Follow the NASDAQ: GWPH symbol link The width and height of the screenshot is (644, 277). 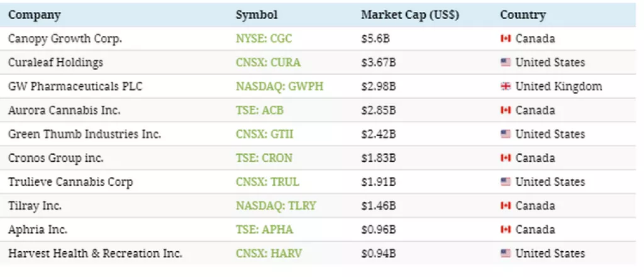(279, 86)
